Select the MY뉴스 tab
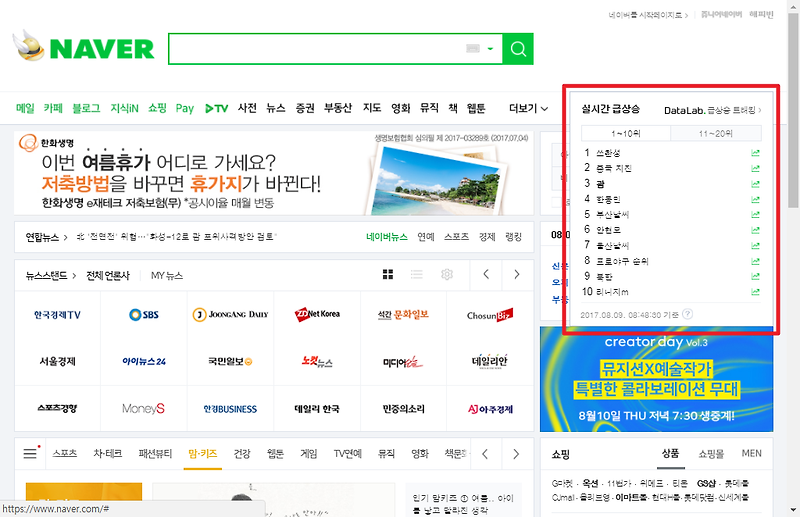 [x=167, y=276]
